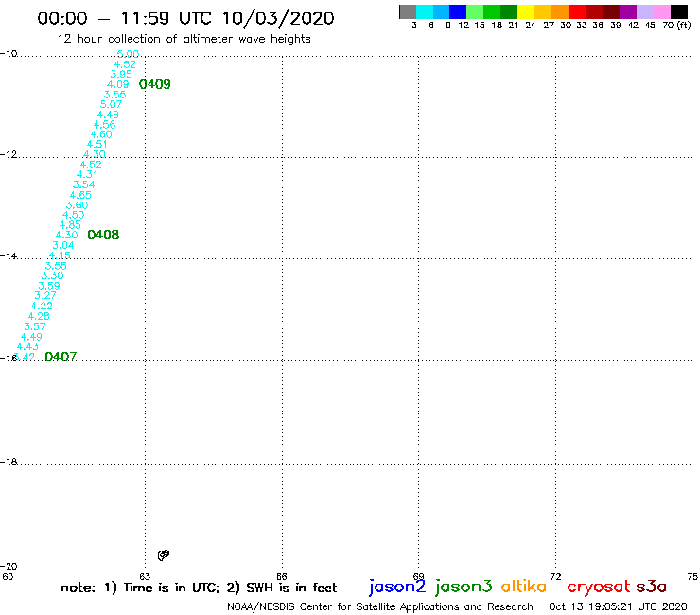Click the 4.60 wave height value
This screenshot has height=615, width=700.
(101, 134)
